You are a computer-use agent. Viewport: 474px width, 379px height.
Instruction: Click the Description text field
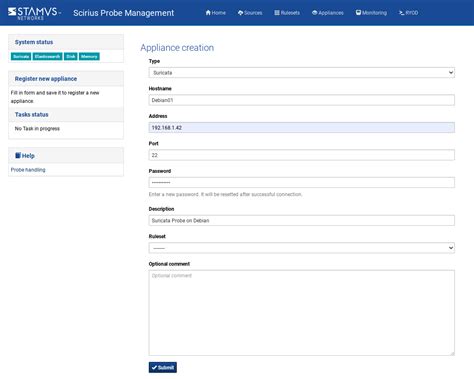tap(302, 220)
